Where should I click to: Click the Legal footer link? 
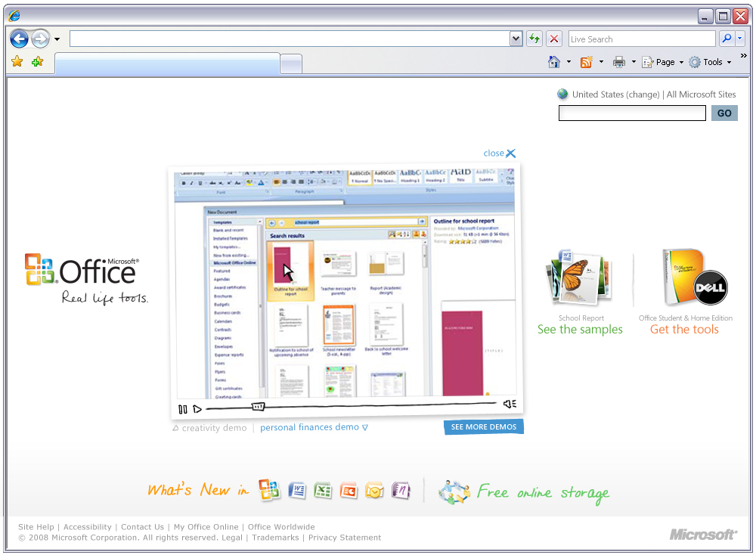point(232,538)
